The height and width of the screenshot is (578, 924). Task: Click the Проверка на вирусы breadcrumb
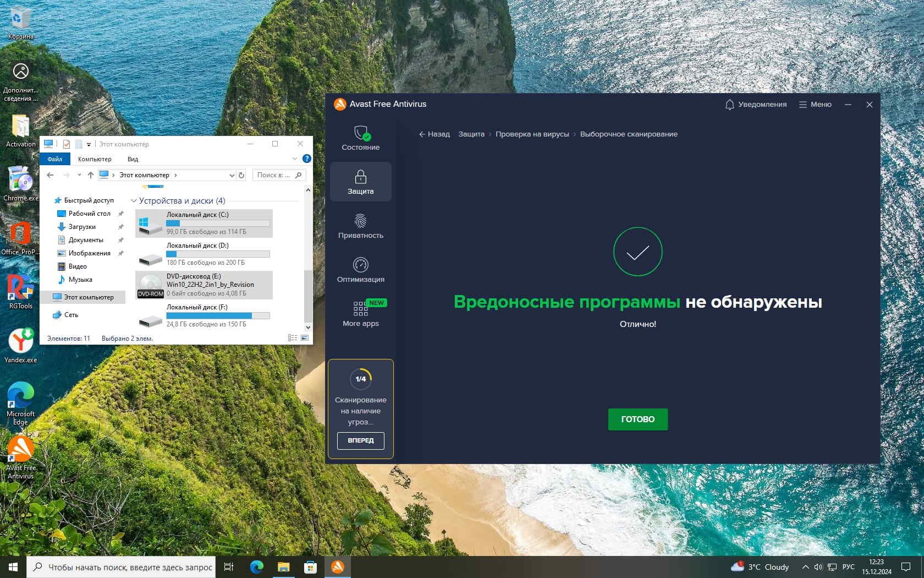click(532, 134)
